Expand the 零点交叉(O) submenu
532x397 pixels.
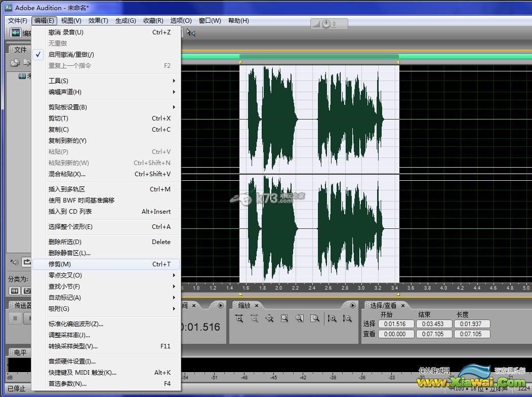click(x=106, y=275)
